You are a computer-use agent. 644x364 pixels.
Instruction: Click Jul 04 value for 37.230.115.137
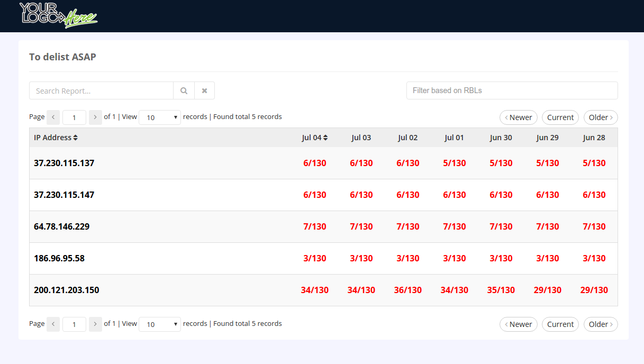(x=315, y=163)
